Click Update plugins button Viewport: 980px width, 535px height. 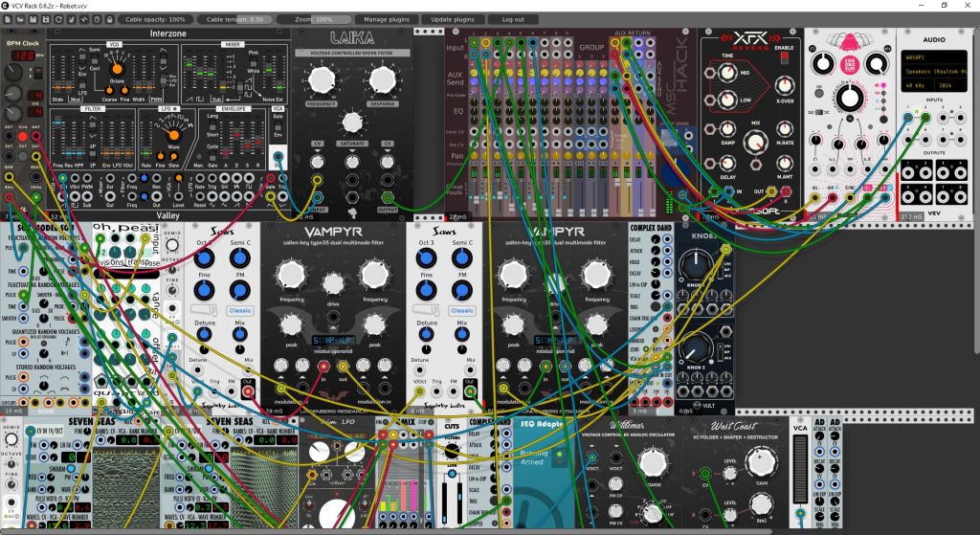453,19
